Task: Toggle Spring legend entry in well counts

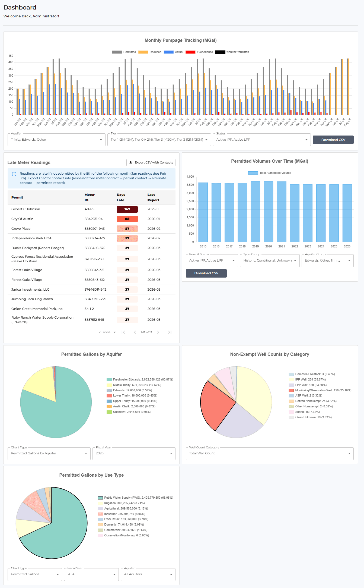Action: click(x=304, y=412)
